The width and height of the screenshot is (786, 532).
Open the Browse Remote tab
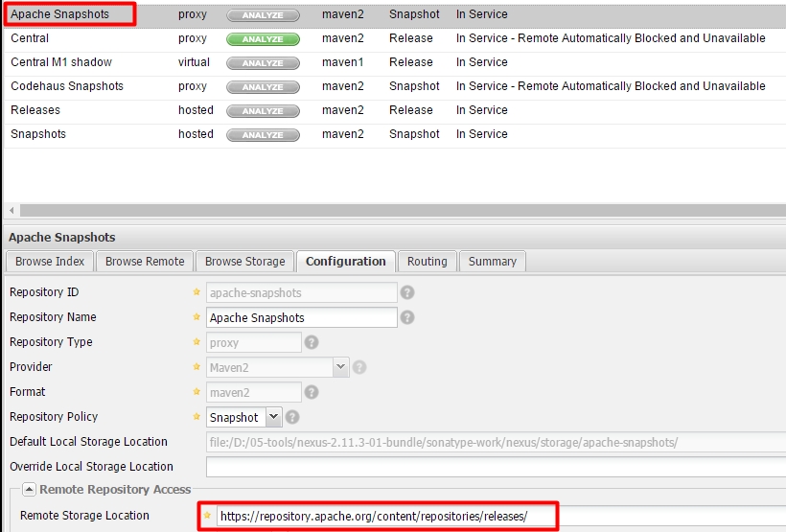[145, 262]
